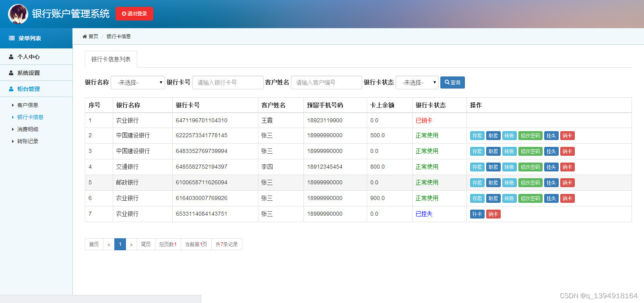Viewport: 644px width, 303px height.
Task: Click 修改密码 for card 6483352769739994
Action: click(x=530, y=152)
